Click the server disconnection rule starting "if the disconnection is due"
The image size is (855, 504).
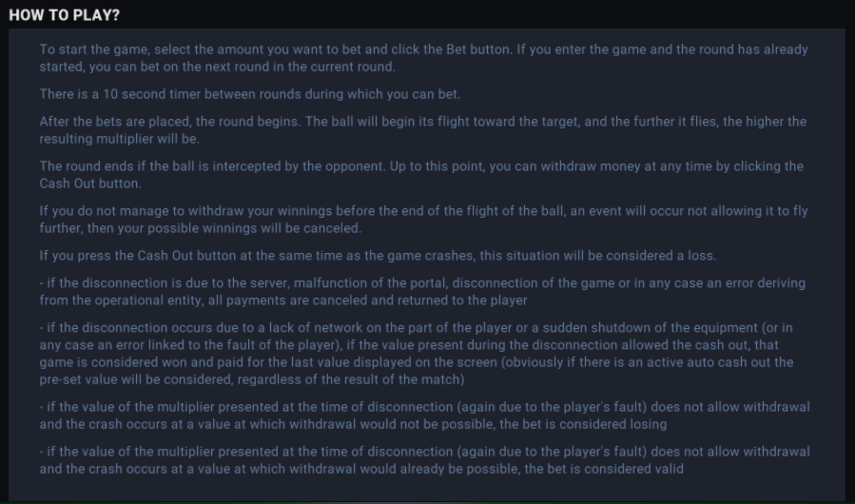click(x=422, y=292)
